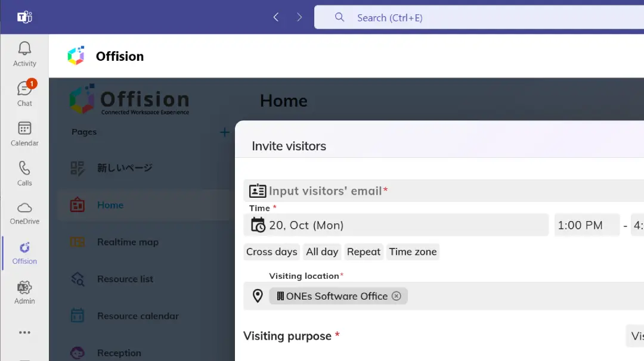
Task: Open the Reception page via its icon
Action: click(78, 353)
